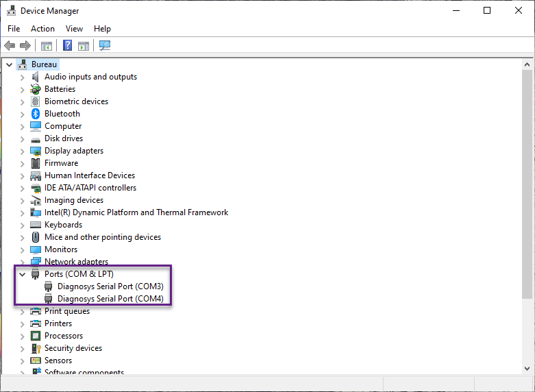Viewport: 535px width, 392px height.
Task: Expand the Firmware category
Action: click(x=22, y=163)
